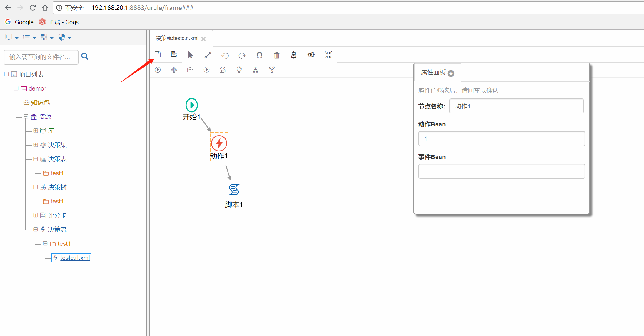
Task: Add a script node from palette
Action: pyautogui.click(x=223, y=70)
